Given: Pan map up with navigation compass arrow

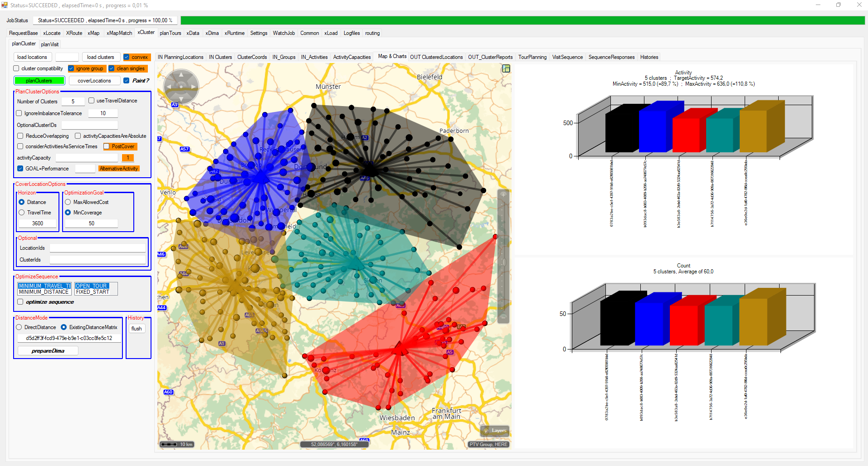Looking at the screenshot, I should click(x=181, y=74).
